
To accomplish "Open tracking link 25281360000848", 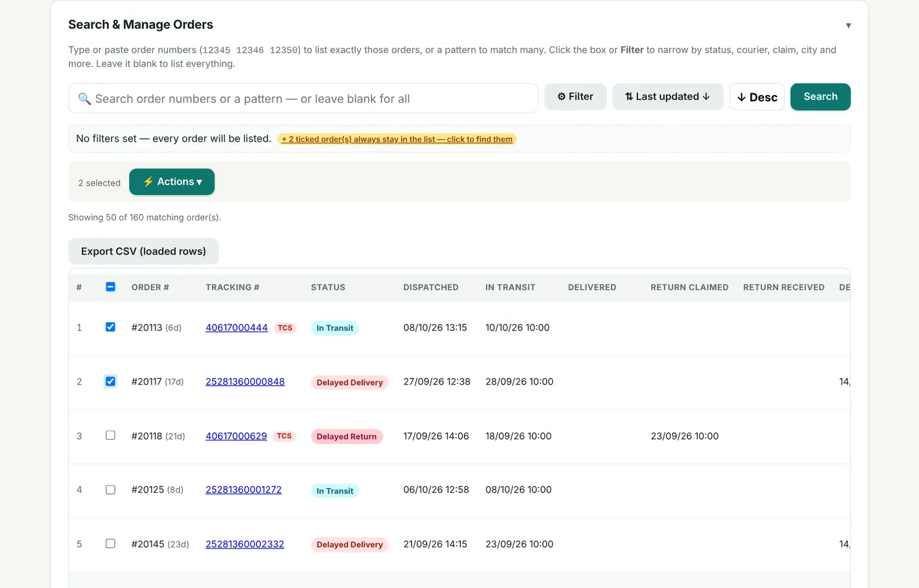I will (245, 381).
